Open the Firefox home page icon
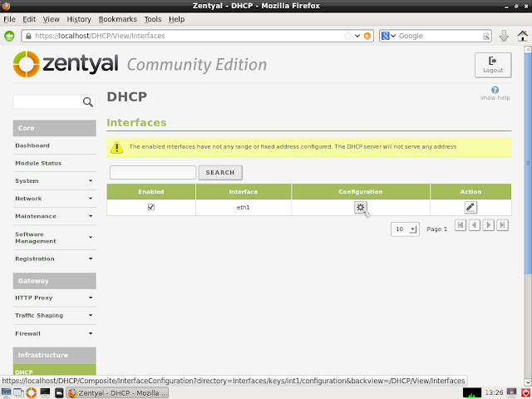The image size is (532, 399). [x=523, y=36]
